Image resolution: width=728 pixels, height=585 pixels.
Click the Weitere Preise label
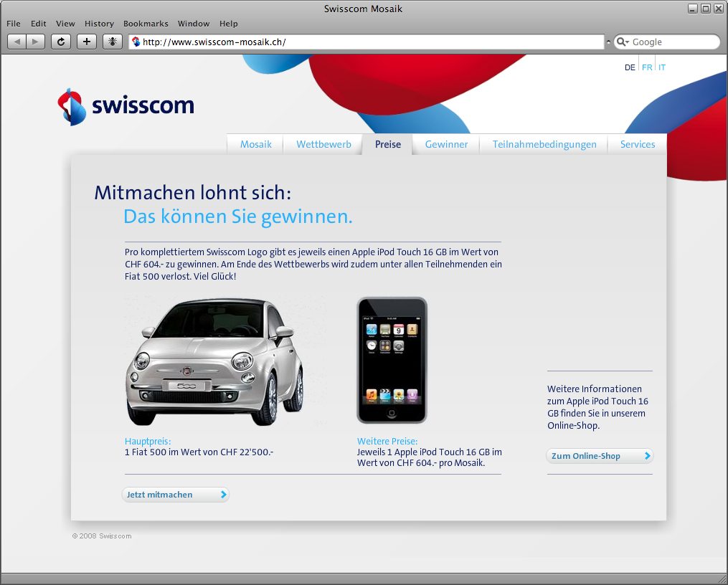[387, 441]
